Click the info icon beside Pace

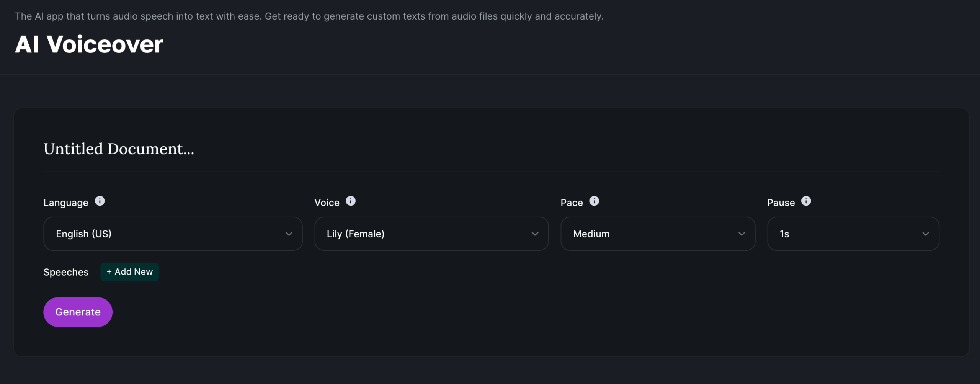click(594, 201)
